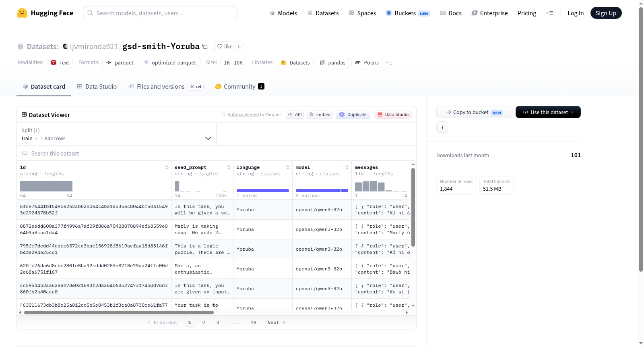Click the Text modality tag
The height and width of the screenshot is (347, 644).
point(60,62)
